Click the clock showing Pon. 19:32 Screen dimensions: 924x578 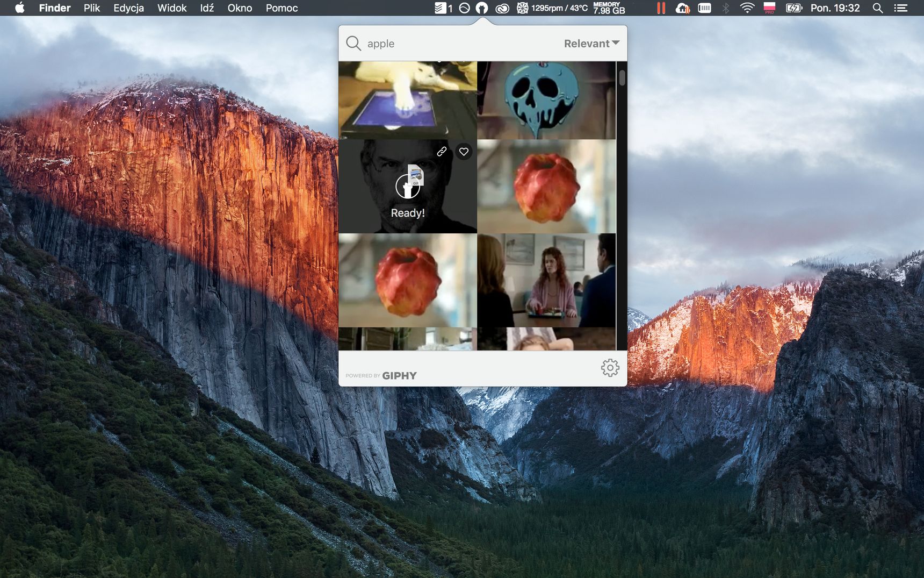(x=835, y=8)
